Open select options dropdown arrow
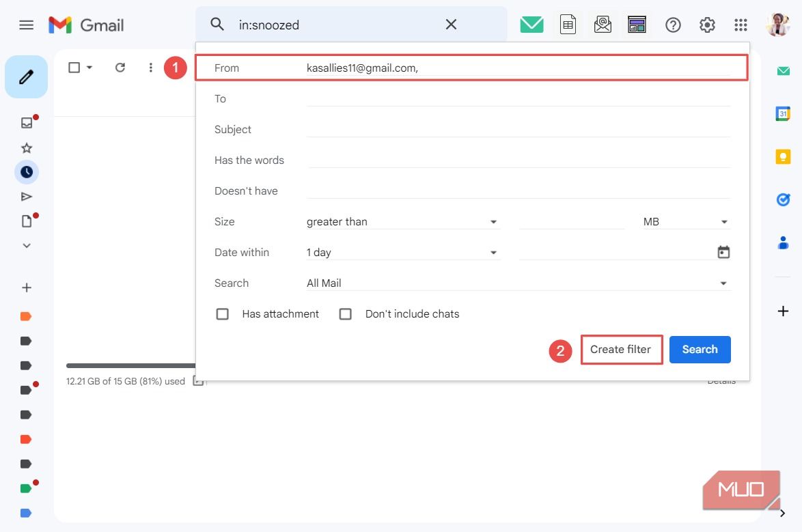This screenshot has height=532, width=802. click(x=89, y=68)
